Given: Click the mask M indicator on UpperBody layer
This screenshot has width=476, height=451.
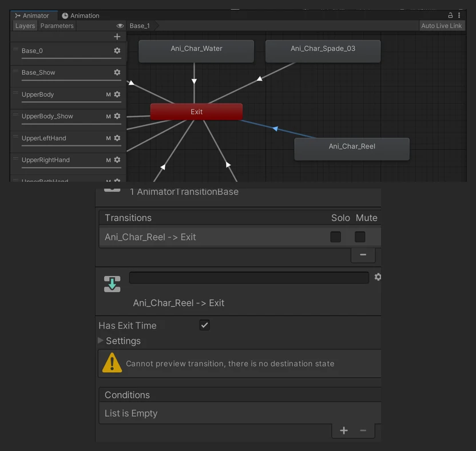Looking at the screenshot, I should (108, 95).
